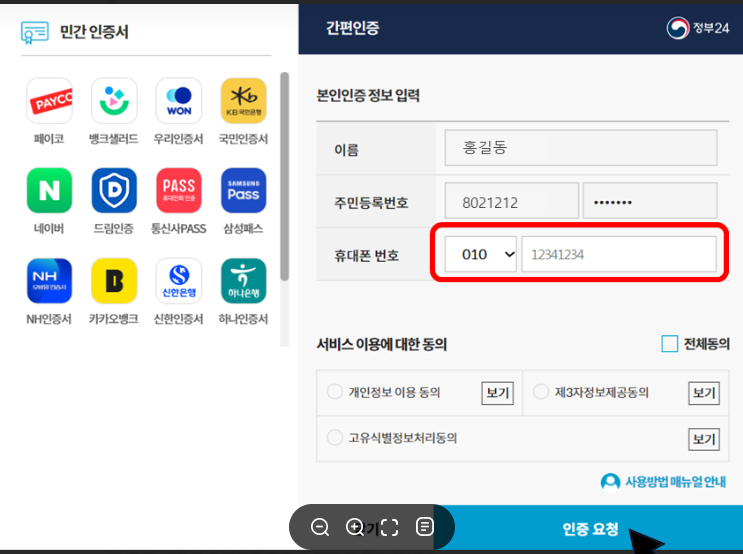Zoom out with the minus magnifier
The image size is (743, 554).
320,527
